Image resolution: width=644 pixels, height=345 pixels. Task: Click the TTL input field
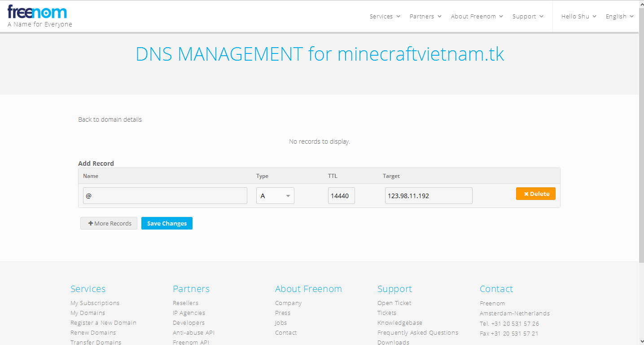pos(342,196)
